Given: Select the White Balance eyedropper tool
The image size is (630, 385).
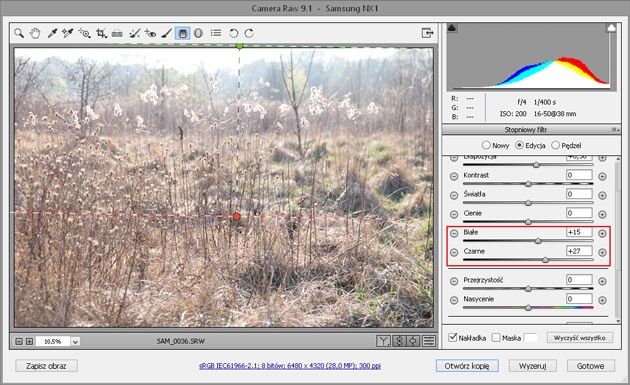Looking at the screenshot, I should click(x=52, y=33).
